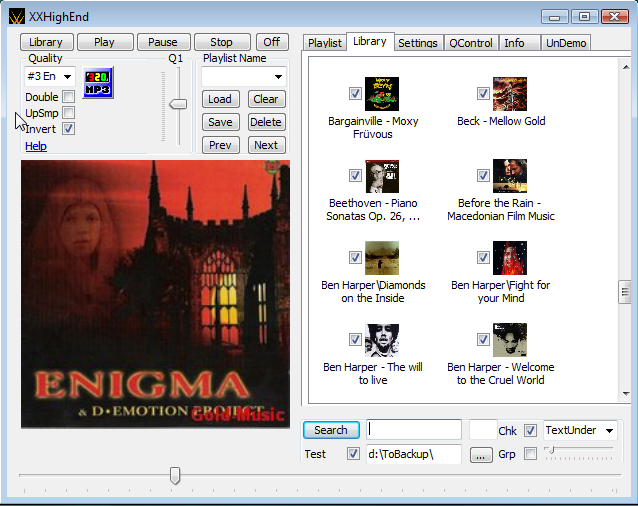The image size is (638, 506).
Task: Uncheck Beck Mellow Gold checkbox
Action: [483, 94]
